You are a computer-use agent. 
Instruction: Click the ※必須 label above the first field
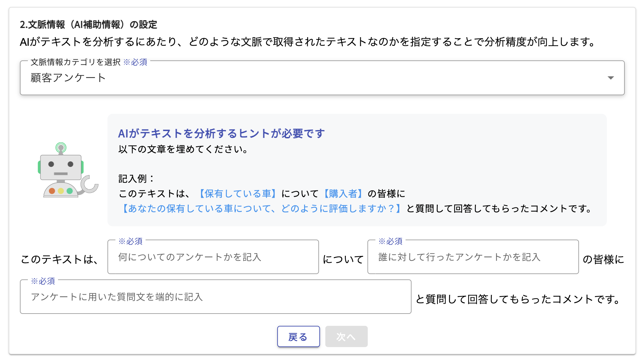pos(131,241)
